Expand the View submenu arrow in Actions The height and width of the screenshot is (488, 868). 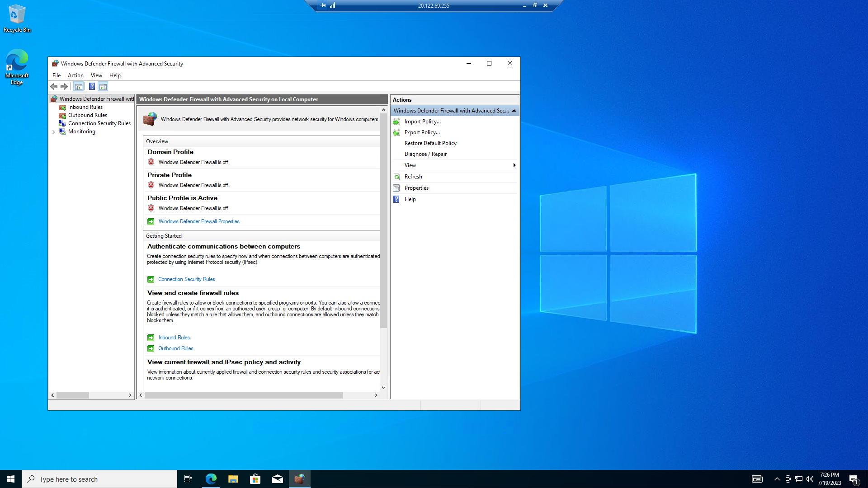point(514,165)
